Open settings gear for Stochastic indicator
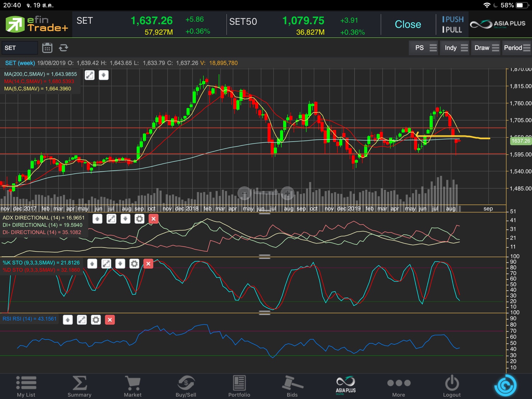Image resolution: width=532 pixels, height=399 pixels. click(x=134, y=264)
